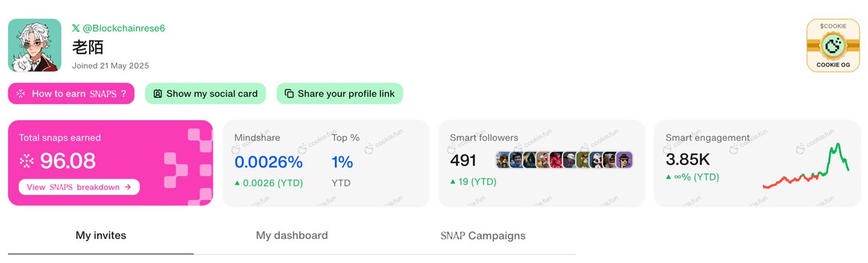Share your profile link
Image resolution: width=868 pixels, height=263 pixels.
(340, 93)
